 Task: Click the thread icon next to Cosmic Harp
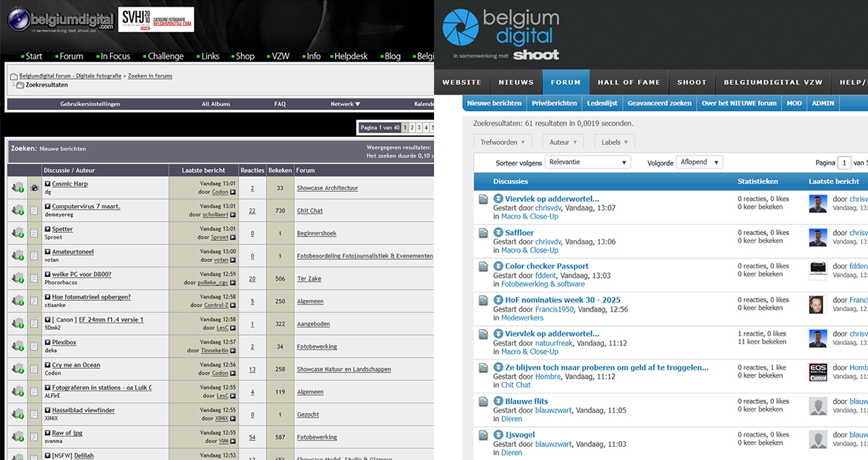click(34, 188)
